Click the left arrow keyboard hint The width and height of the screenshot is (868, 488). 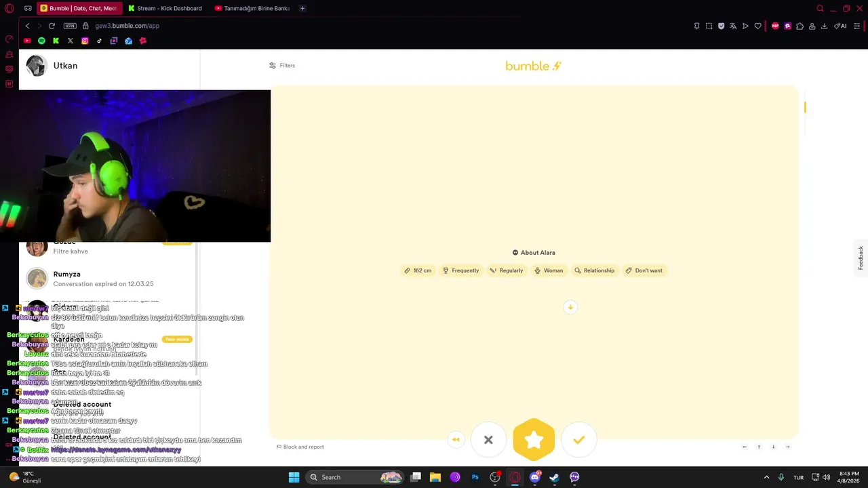(x=745, y=447)
